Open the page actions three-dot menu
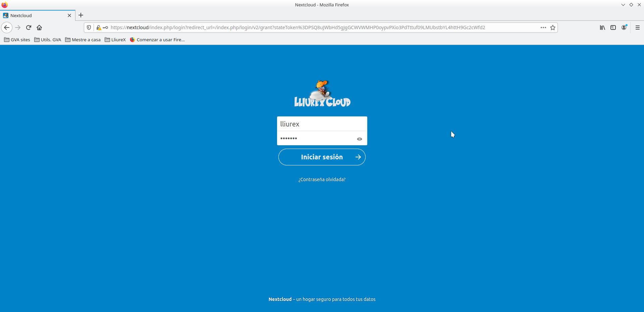This screenshot has height=312, width=644. [x=543, y=28]
